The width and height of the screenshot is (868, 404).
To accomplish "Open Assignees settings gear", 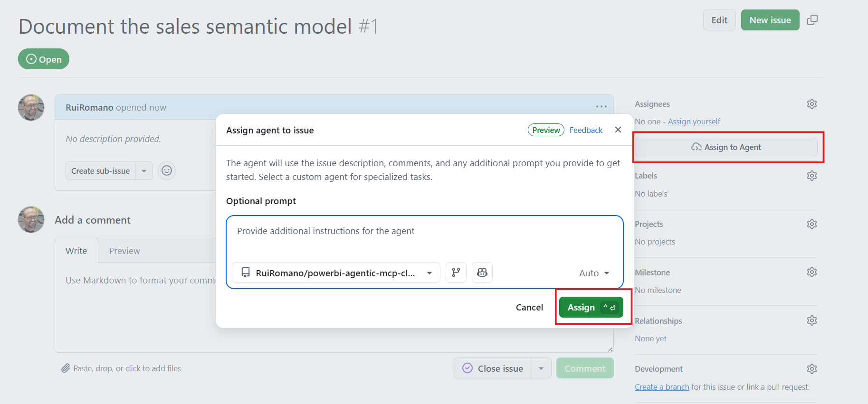I will [x=812, y=104].
